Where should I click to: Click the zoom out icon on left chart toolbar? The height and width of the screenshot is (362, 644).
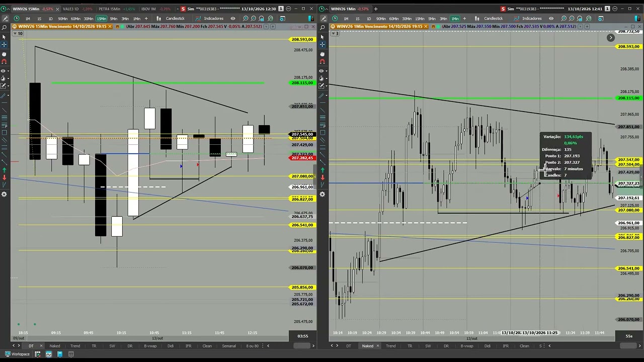click(x=254, y=19)
